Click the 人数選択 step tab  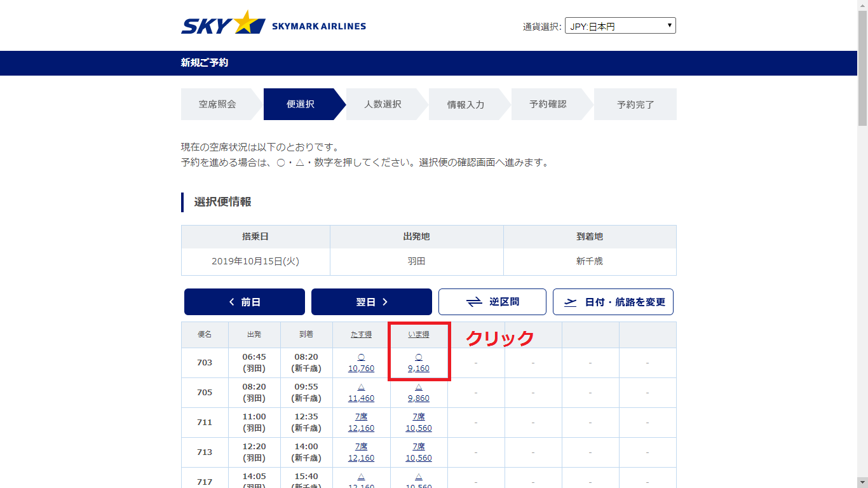click(x=383, y=104)
